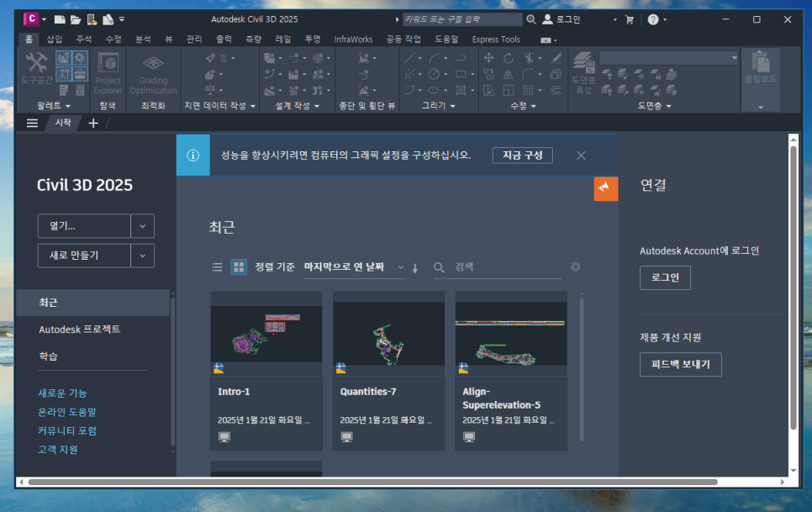This screenshot has height=512, width=812.
Task: Open the 고객 지원 link
Action: (x=57, y=449)
